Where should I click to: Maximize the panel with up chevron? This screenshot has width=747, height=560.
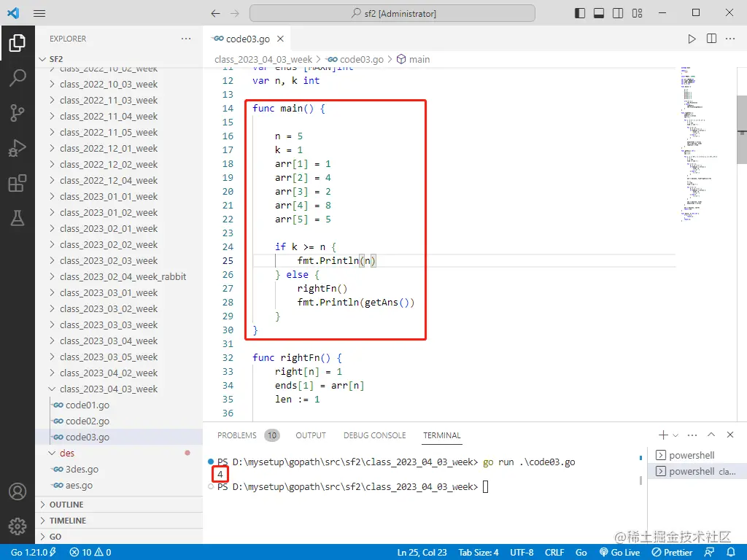click(711, 435)
